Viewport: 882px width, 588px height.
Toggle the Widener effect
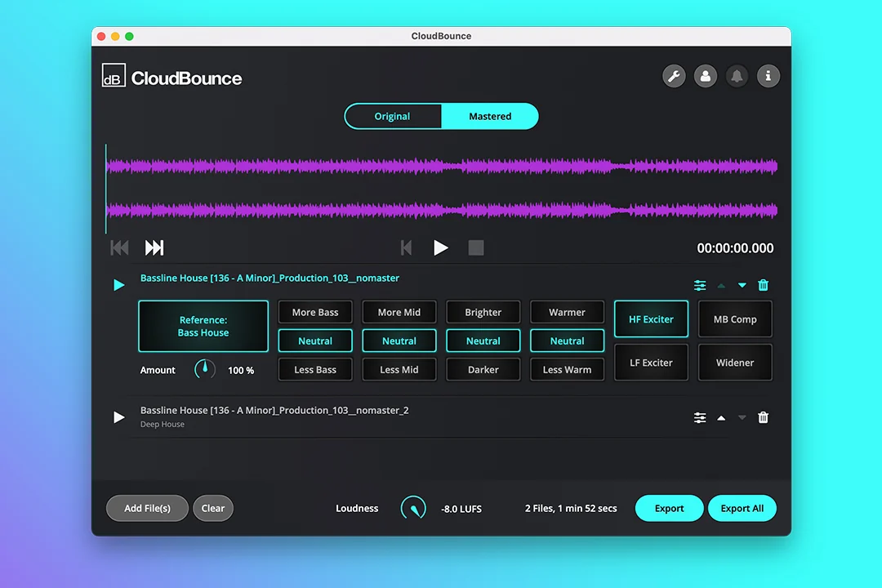pyautogui.click(x=735, y=363)
